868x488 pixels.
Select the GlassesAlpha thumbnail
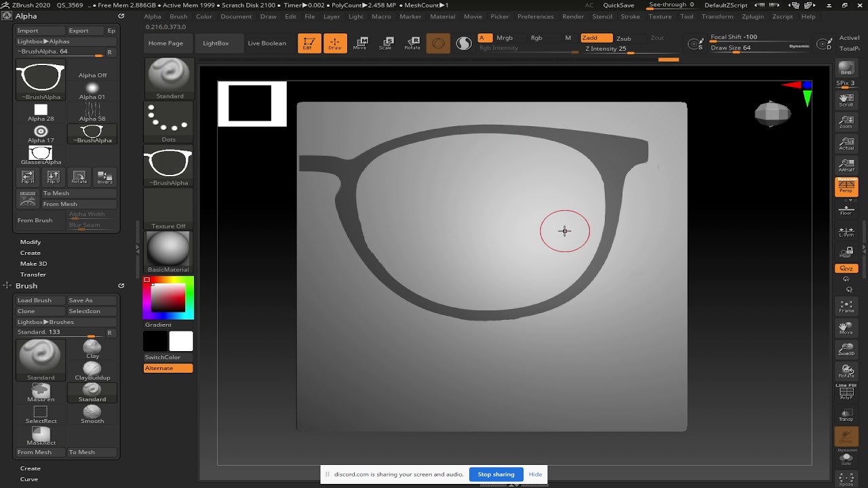tap(41, 155)
